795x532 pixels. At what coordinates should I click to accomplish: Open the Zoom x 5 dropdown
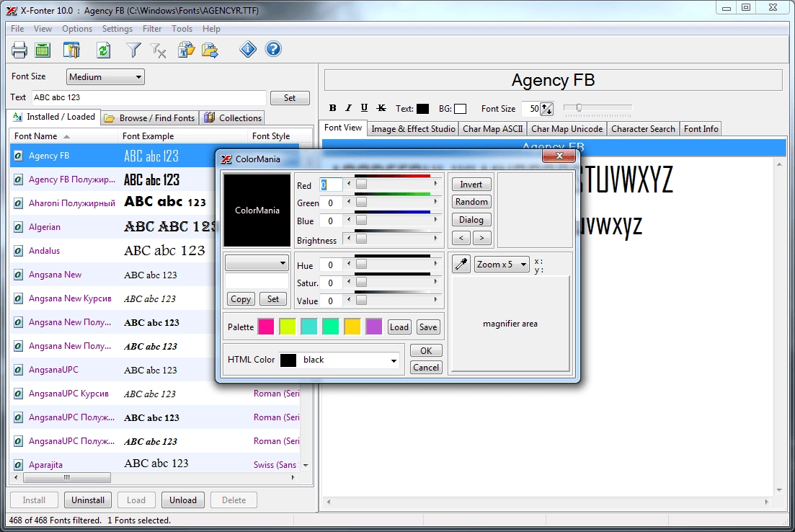coord(502,265)
